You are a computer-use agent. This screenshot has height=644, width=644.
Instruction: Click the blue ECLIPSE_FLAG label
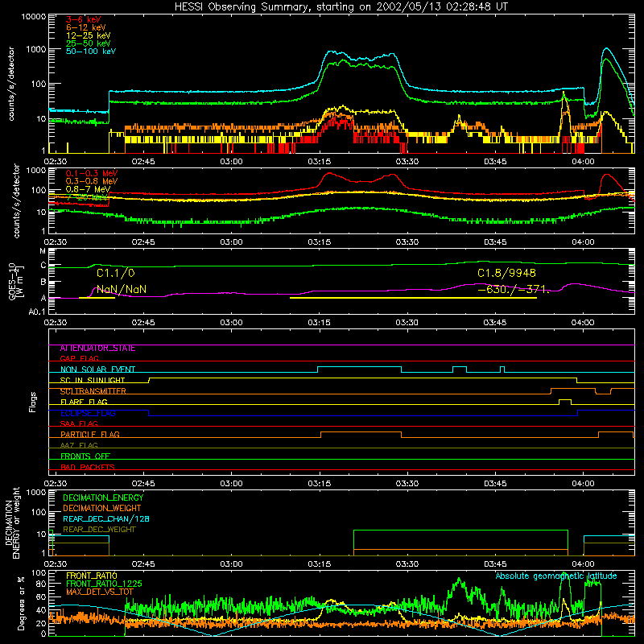(x=88, y=413)
